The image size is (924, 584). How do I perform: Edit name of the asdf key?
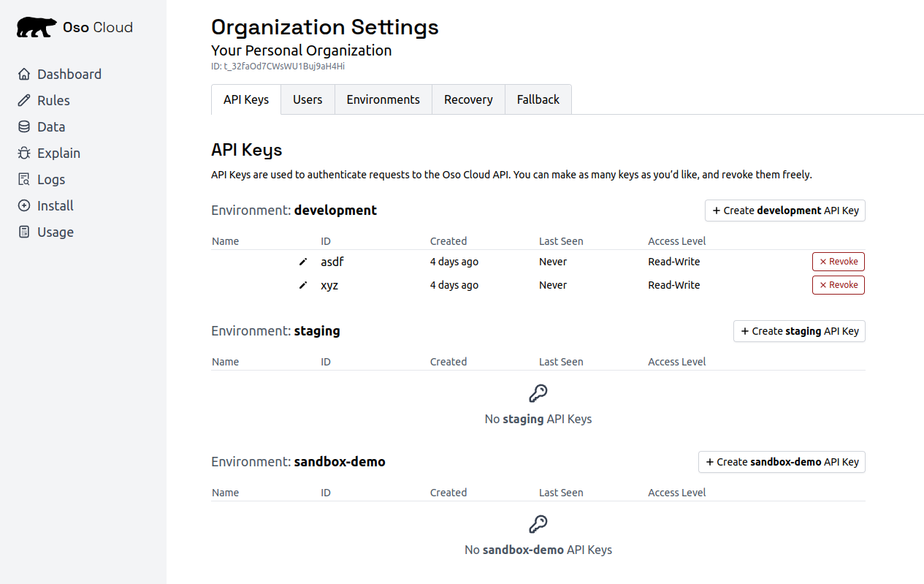click(x=303, y=262)
